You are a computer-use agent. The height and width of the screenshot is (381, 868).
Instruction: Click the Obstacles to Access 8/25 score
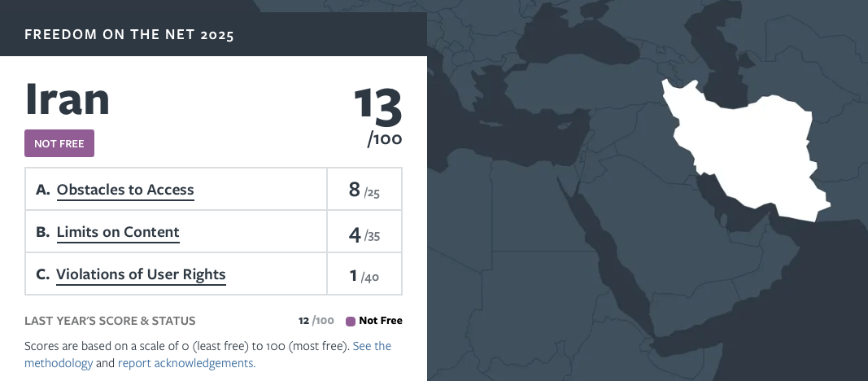point(364,190)
